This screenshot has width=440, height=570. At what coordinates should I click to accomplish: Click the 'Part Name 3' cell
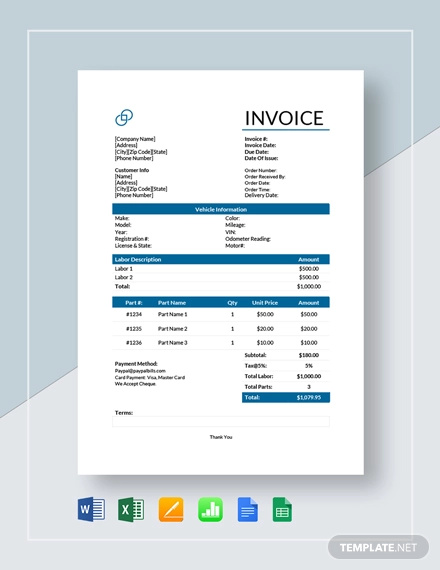point(173,342)
